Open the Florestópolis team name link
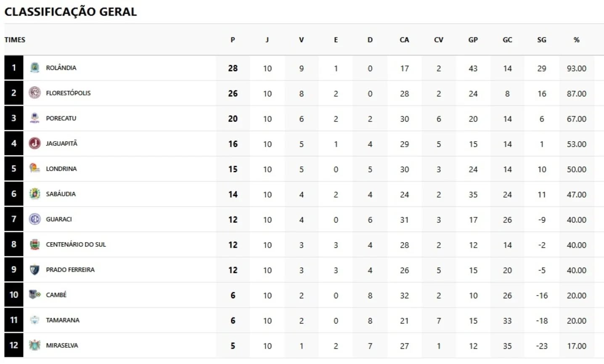Image resolution: width=604 pixels, height=364 pixels. point(68,93)
